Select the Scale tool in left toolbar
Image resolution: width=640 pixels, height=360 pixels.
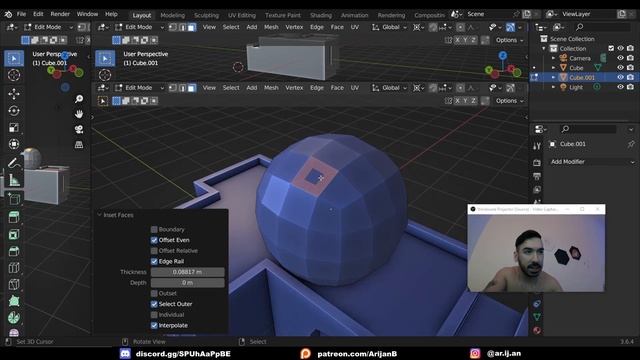(14, 128)
